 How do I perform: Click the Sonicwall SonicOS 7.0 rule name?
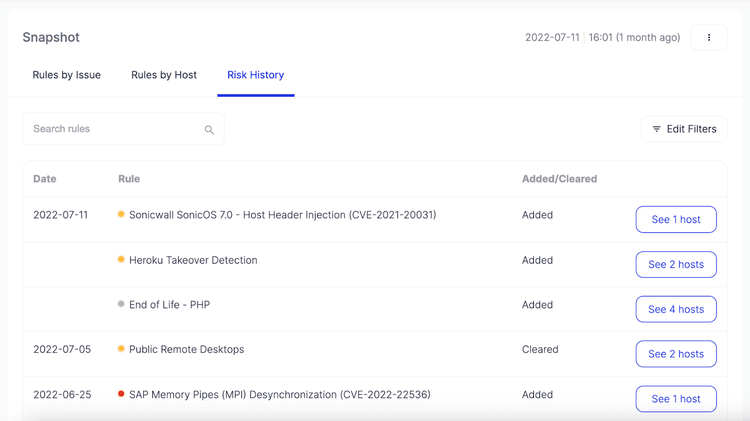pos(282,215)
